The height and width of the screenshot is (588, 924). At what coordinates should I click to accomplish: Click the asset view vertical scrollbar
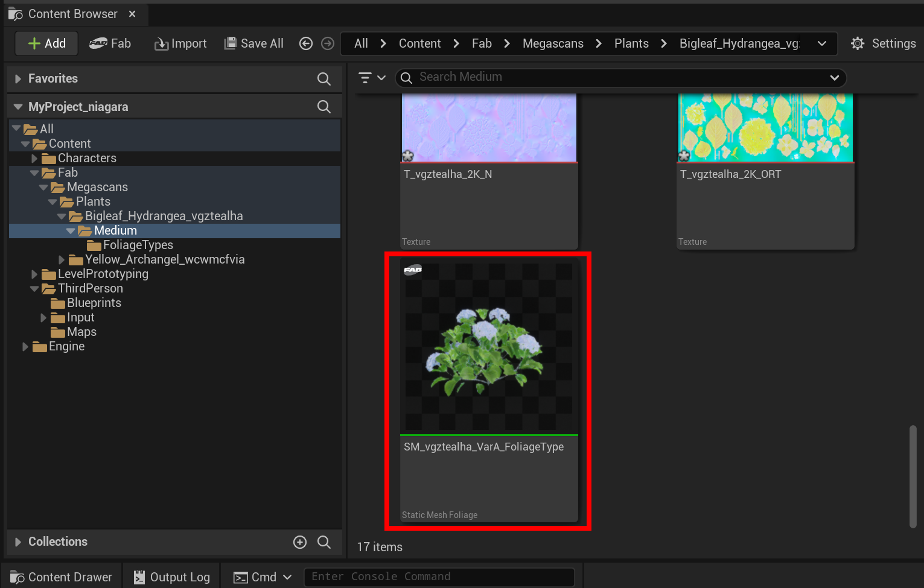[913, 476]
